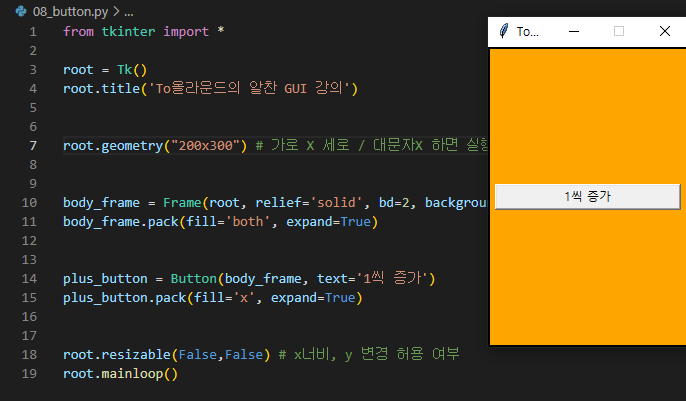Click 'plus_button.pack' on line 15

125,298
